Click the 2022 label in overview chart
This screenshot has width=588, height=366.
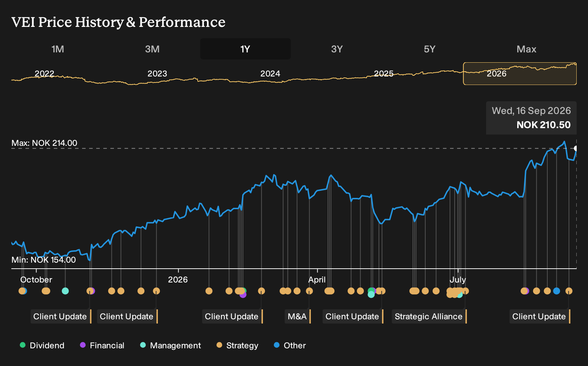point(44,74)
